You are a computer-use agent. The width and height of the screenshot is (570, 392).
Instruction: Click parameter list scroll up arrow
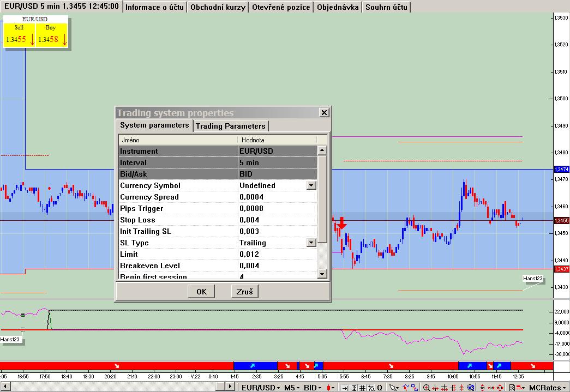[x=322, y=150]
